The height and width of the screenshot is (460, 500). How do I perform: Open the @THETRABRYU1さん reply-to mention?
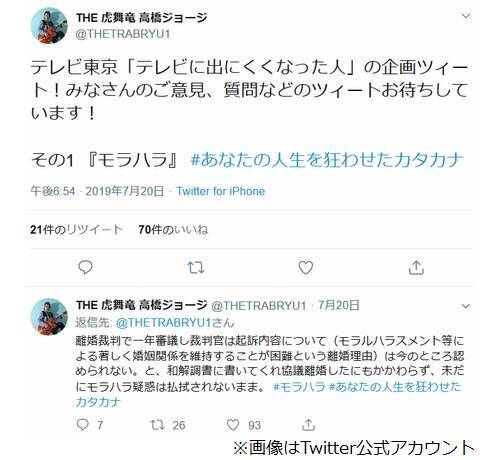[175, 323]
